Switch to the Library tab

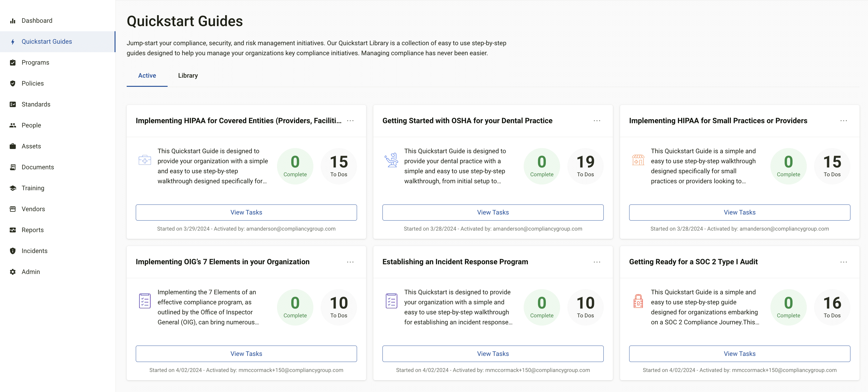[188, 76]
